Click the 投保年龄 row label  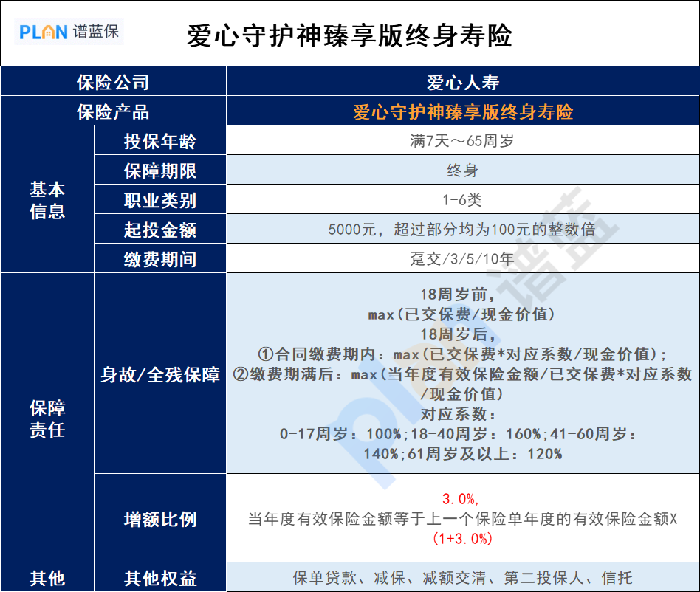160,141
